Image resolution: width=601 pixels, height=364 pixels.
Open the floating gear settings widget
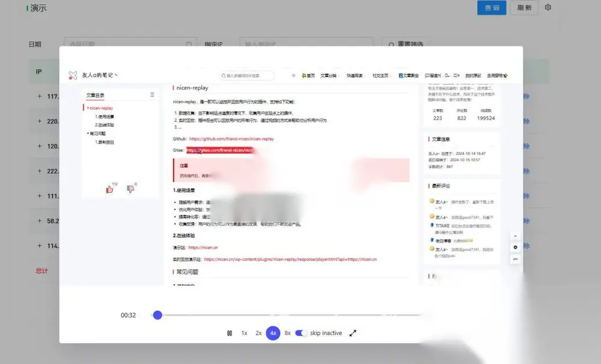pos(515,247)
